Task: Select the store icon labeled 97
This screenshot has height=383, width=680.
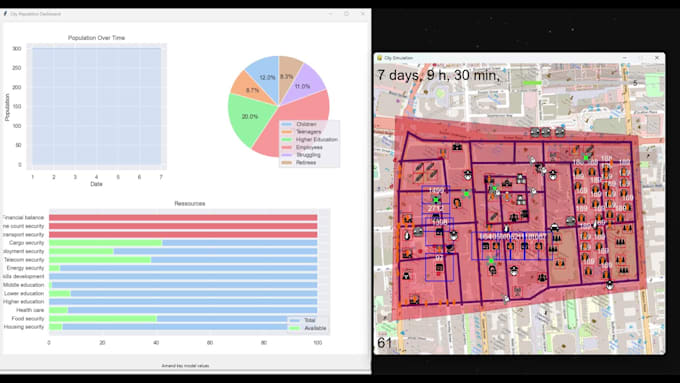Action: [x=439, y=268]
